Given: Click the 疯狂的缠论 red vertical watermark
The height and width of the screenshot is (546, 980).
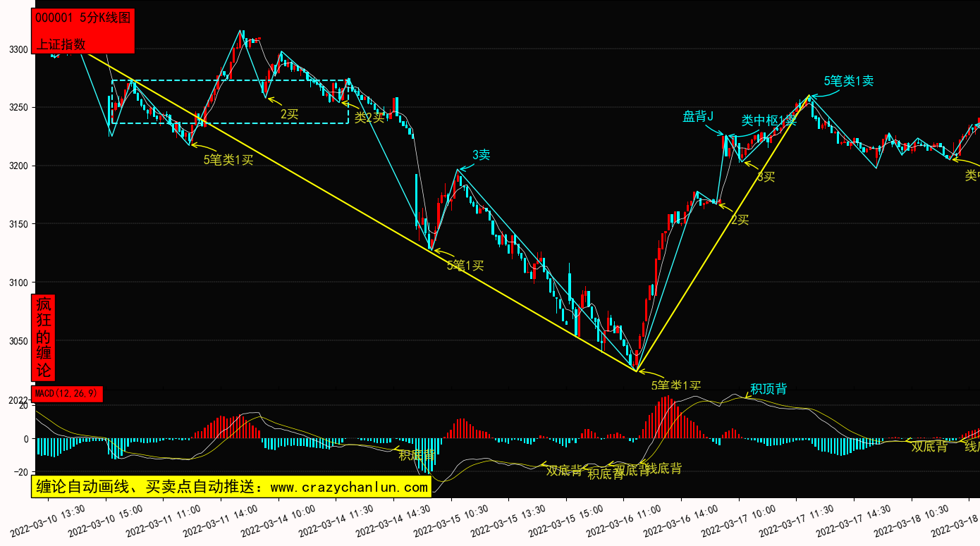Looking at the screenshot, I should (x=44, y=337).
